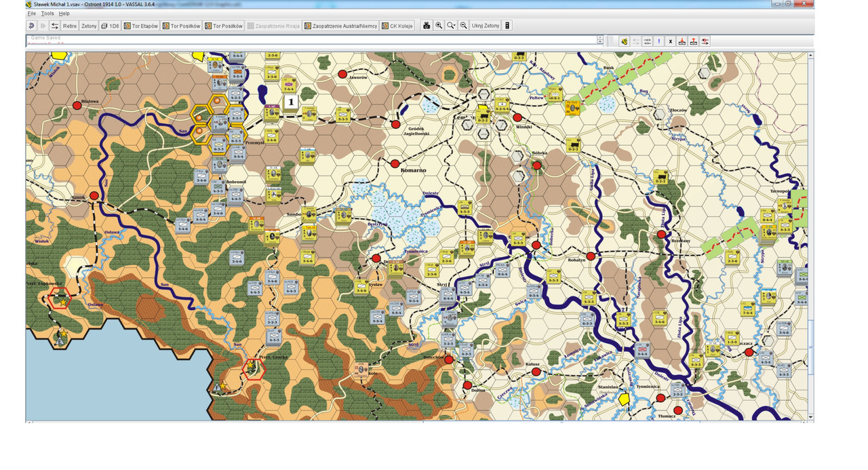Click the map's horizontal scrollbar
The image size is (868, 470).
pos(417,421)
